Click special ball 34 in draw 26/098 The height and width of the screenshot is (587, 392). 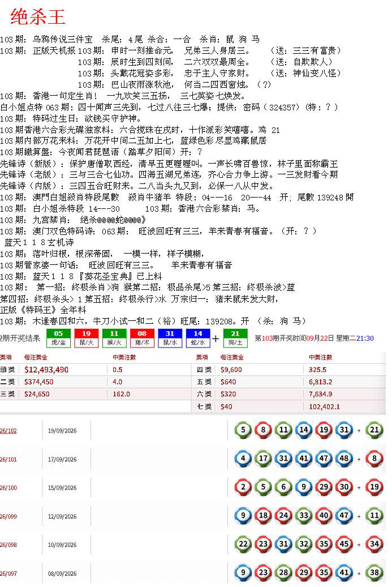click(x=374, y=543)
